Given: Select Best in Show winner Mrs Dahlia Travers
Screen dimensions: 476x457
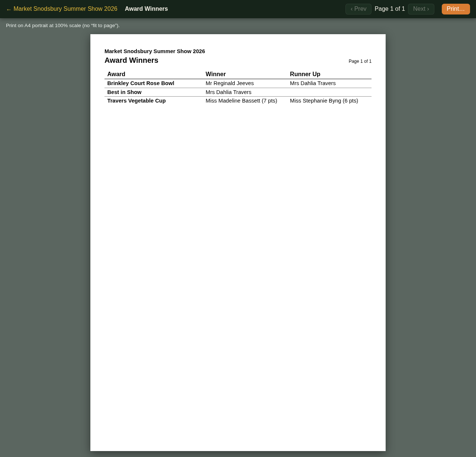Looking at the screenshot, I should [229, 92].
